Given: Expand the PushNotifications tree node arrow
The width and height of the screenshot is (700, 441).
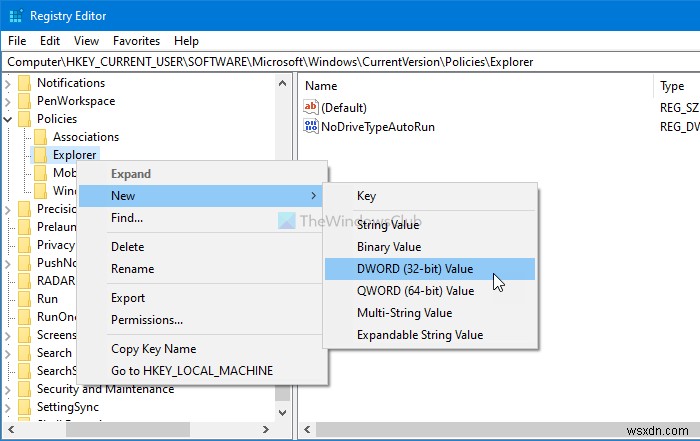Looking at the screenshot, I should point(8,263).
